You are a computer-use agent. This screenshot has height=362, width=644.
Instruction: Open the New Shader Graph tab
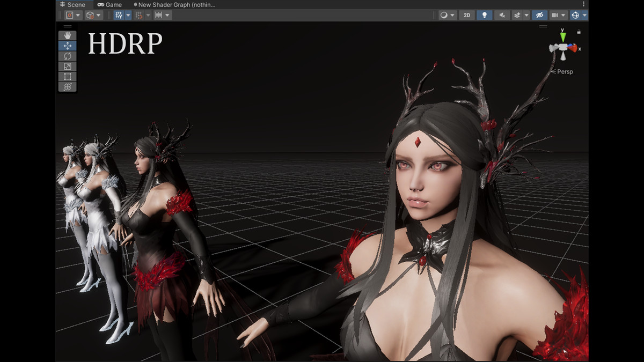176,4
